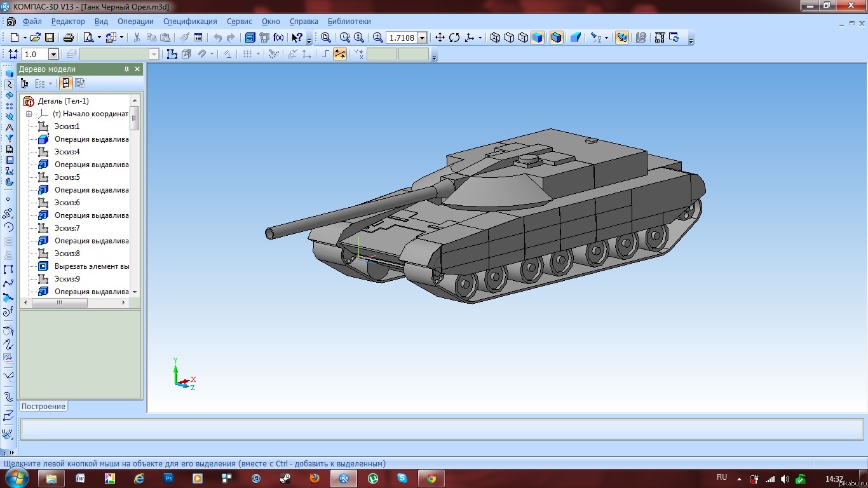
Task: Click the model tree vertical scrollbar thumb
Action: click(x=134, y=118)
